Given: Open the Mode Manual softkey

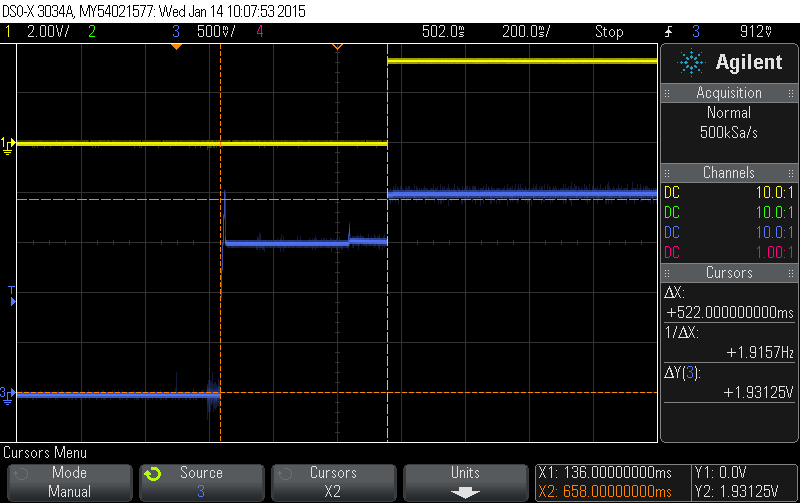Looking at the screenshot, I should tap(70, 482).
